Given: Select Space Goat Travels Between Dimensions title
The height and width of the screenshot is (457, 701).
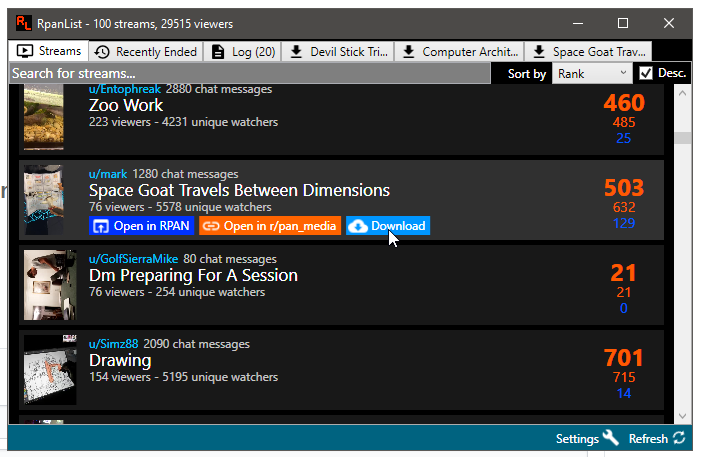Looking at the screenshot, I should pyautogui.click(x=239, y=190).
